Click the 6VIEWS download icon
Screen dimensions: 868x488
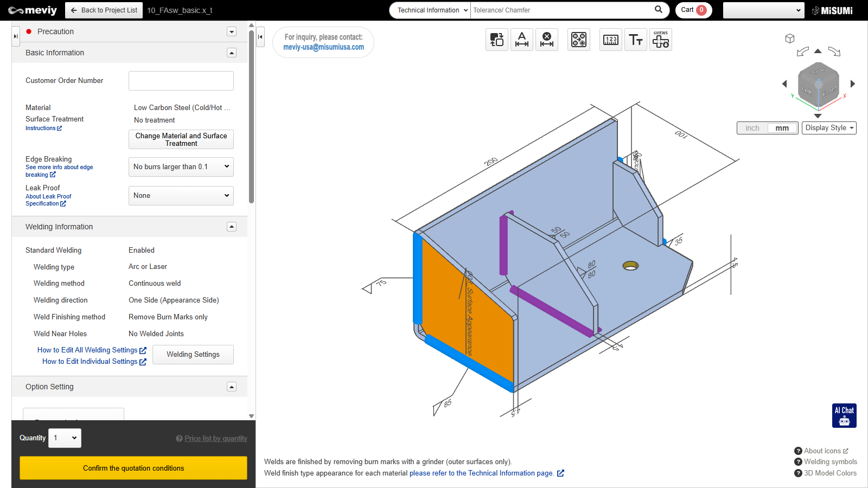[660, 40]
